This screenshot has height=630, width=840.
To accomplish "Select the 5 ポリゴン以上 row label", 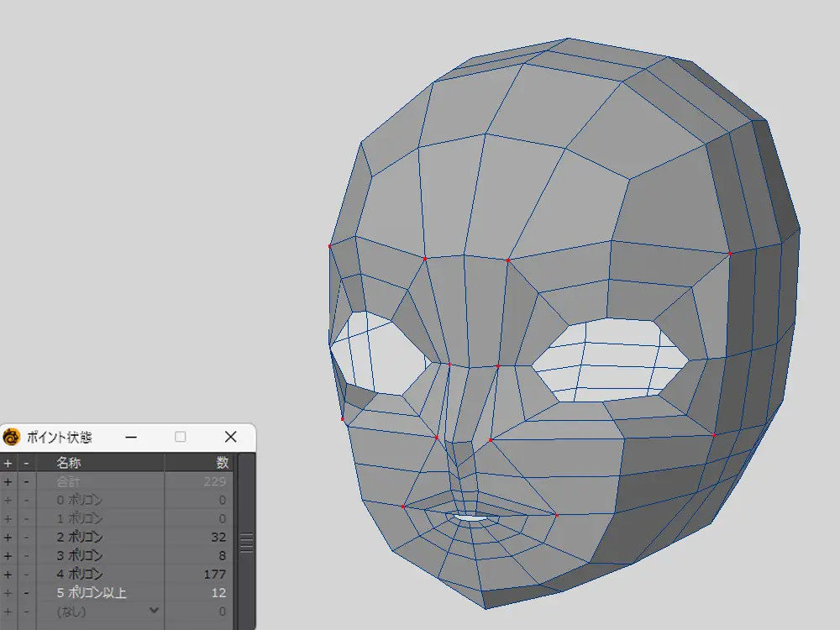I will pyautogui.click(x=91, y=593).
